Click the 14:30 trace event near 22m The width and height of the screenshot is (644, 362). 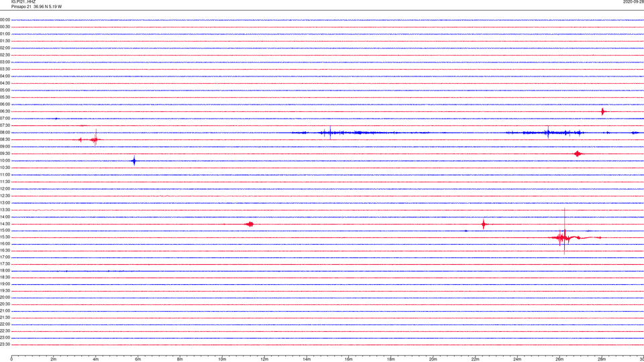point(484,224)
